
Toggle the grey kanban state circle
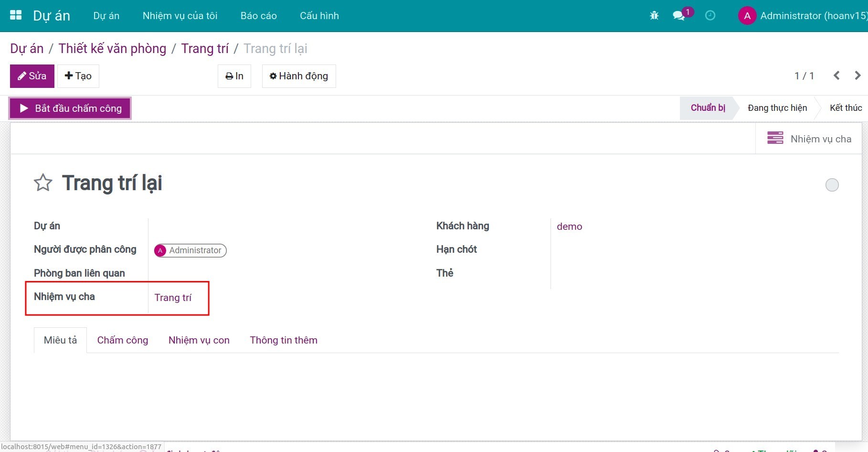coord(832,185)
